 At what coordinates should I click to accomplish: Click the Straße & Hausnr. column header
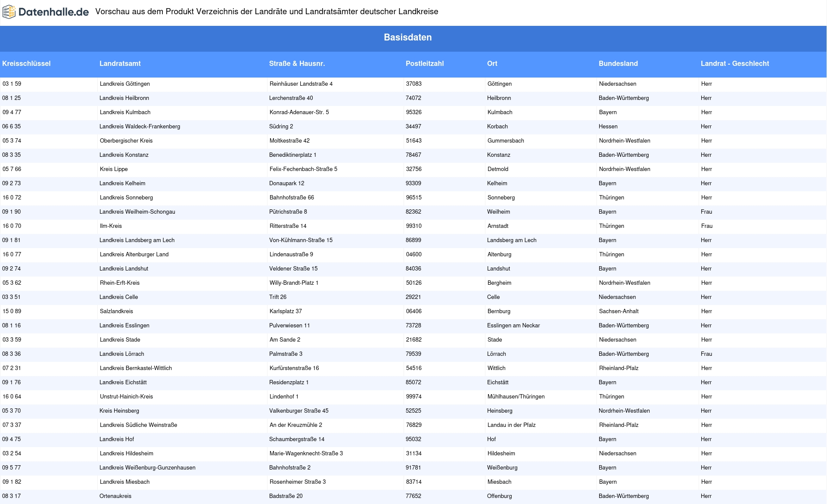(297, 63)
